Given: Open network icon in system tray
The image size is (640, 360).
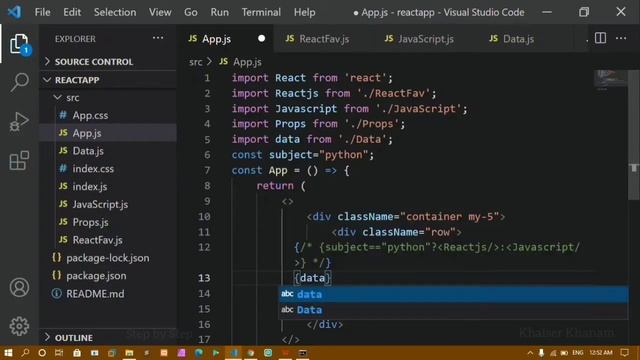Looking at the screenshot, I should pos(553,353).
